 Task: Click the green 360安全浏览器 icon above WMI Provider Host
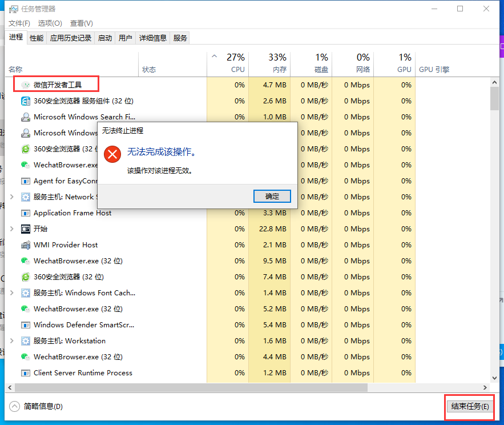pos(25,149)
